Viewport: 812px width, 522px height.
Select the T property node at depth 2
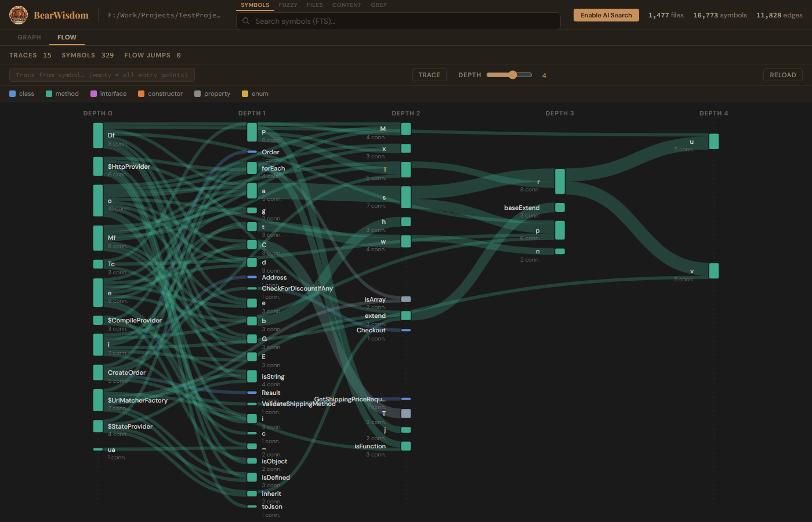coord(406,414)
